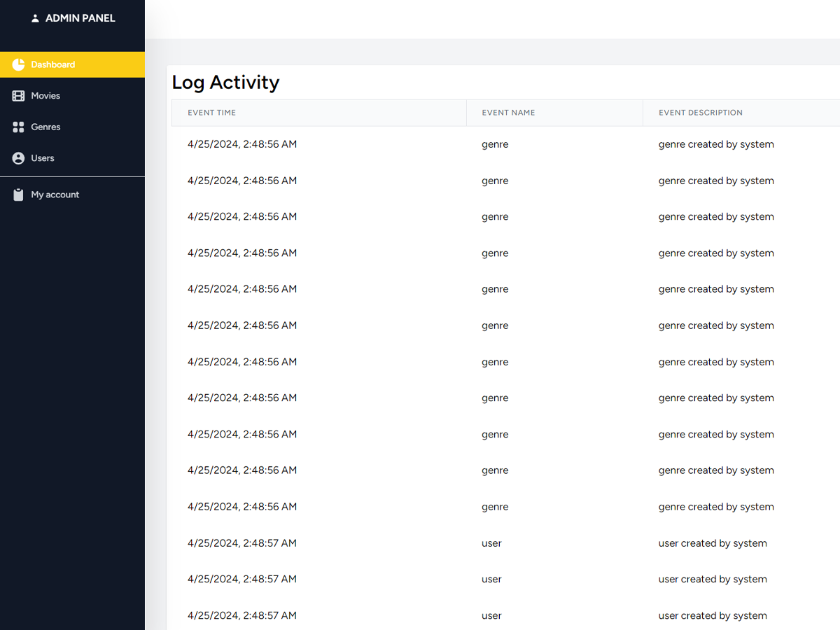The height and width of the screenshot is (630, 840).
Task: Open the Dashboard menu item
Action: pos(53,64)
